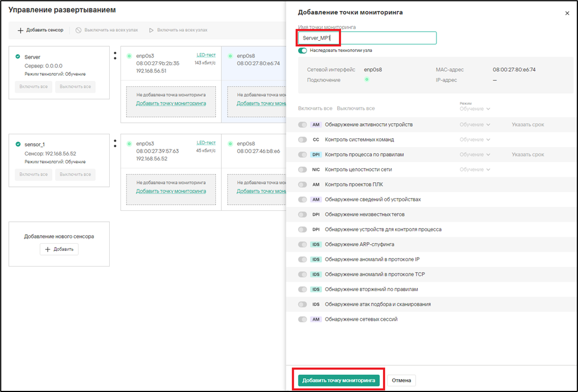Screen dimensions: 578x392
Task: Click IP address 192.168.56.52 under sensor_1 enp0s3
Action: coord(152,158)
